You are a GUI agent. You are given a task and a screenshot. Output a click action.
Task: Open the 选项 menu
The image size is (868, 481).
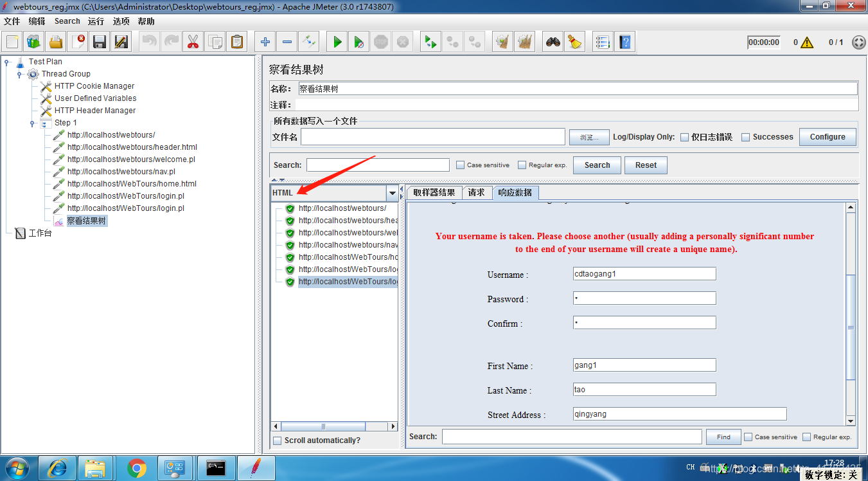point(121,21)
